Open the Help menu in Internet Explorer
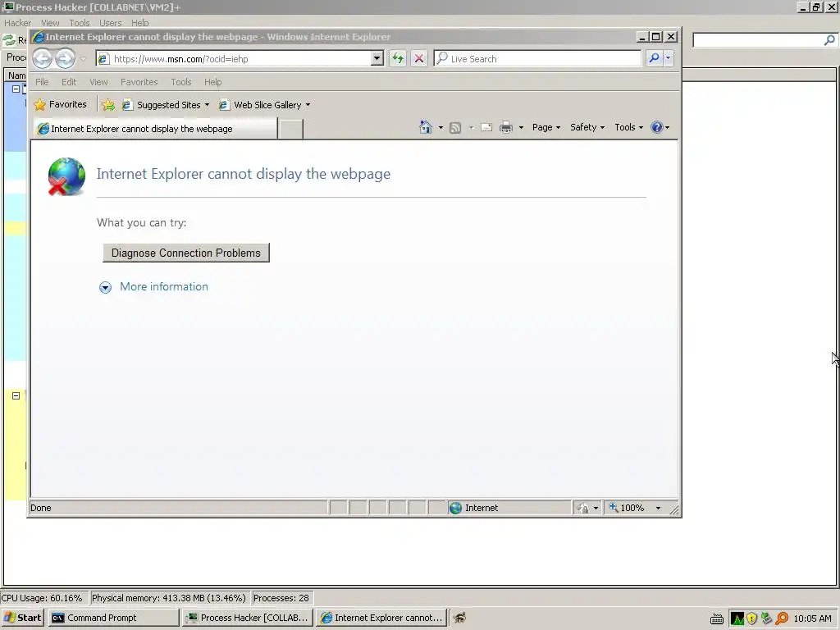This screenshot has height=630, width=840. click(212, 82)
